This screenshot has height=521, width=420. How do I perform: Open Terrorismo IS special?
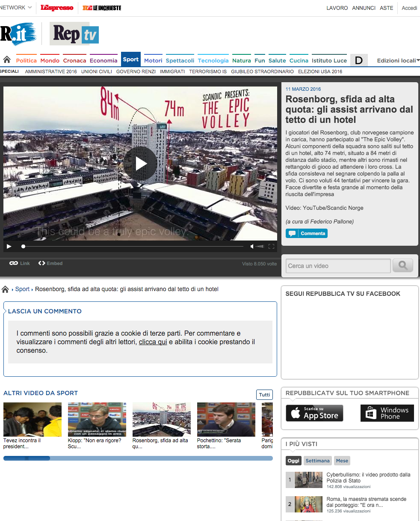click(208, 71)
